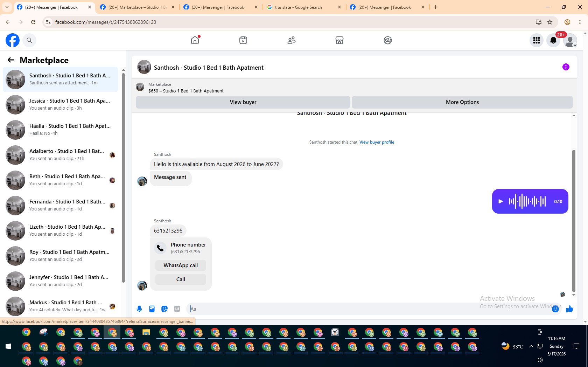Open the Groups icon in navigation

[388, 40]
